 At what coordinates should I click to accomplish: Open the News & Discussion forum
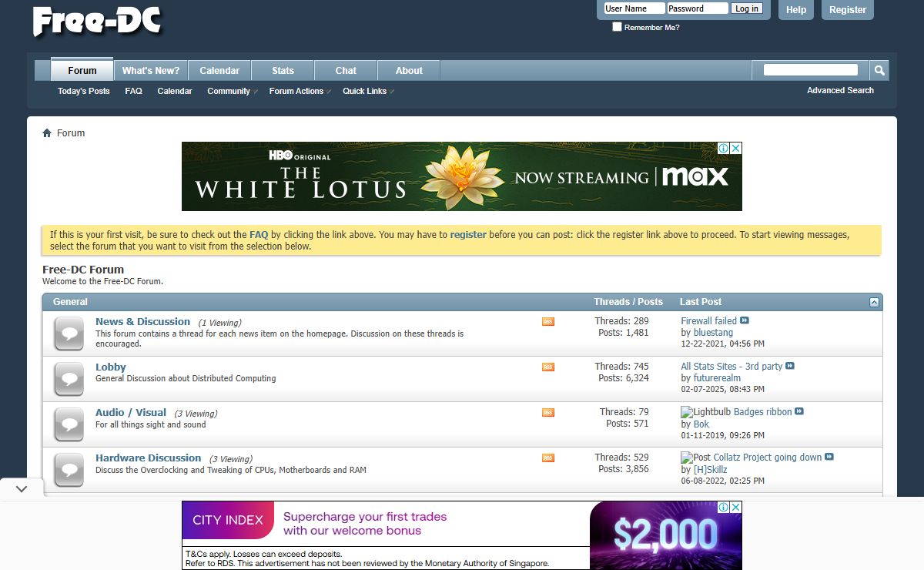[x=142, y=322]
